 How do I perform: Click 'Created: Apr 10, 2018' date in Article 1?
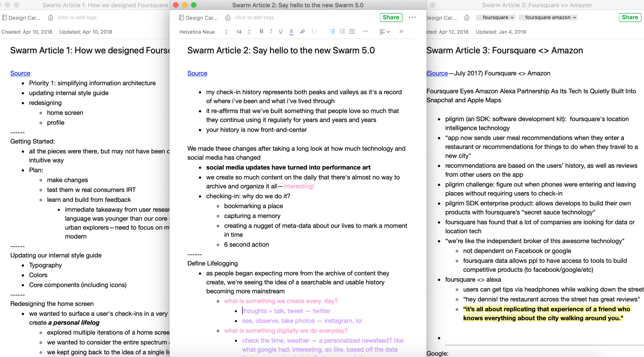tap(27, 32)
